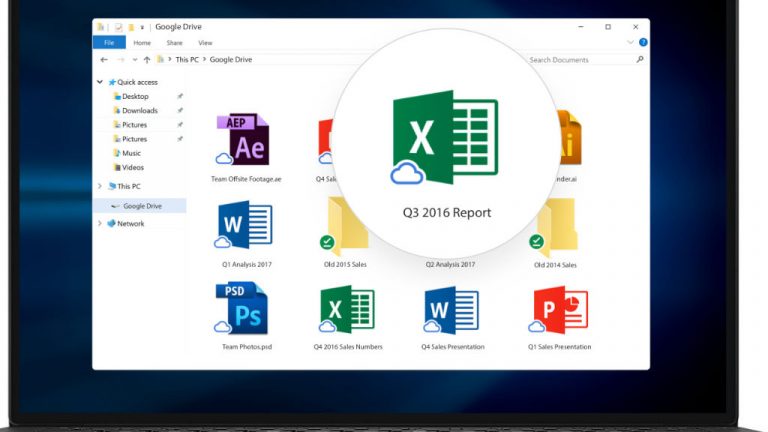Click the cloud badge on Q3 2016 Report icon
This screenshot has height=432, width=768.
pos(407,173)
